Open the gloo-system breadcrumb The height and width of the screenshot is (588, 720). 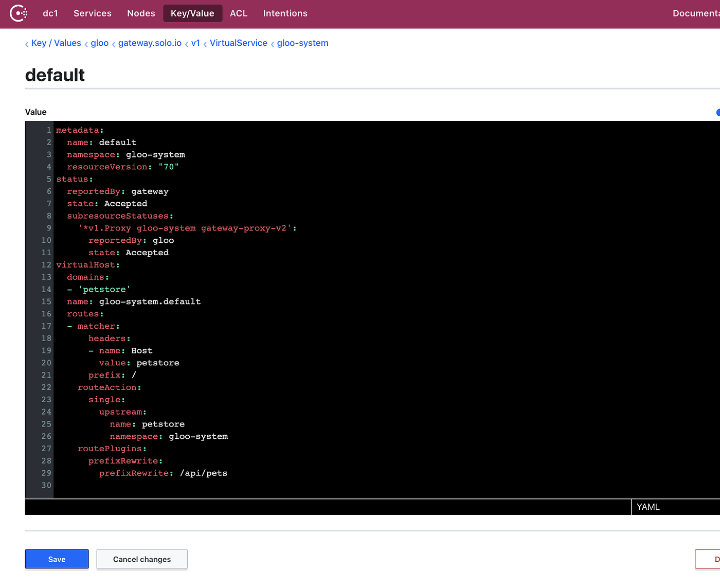[302, 43]
